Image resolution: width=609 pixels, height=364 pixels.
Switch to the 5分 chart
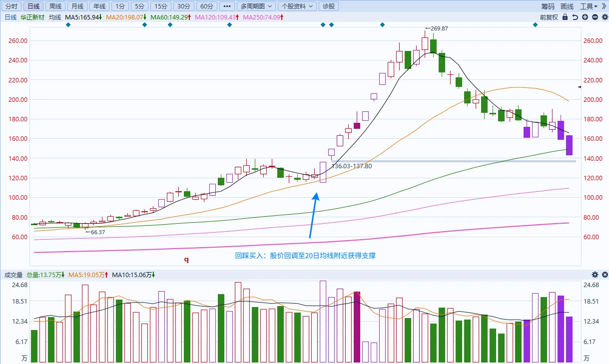139,6
